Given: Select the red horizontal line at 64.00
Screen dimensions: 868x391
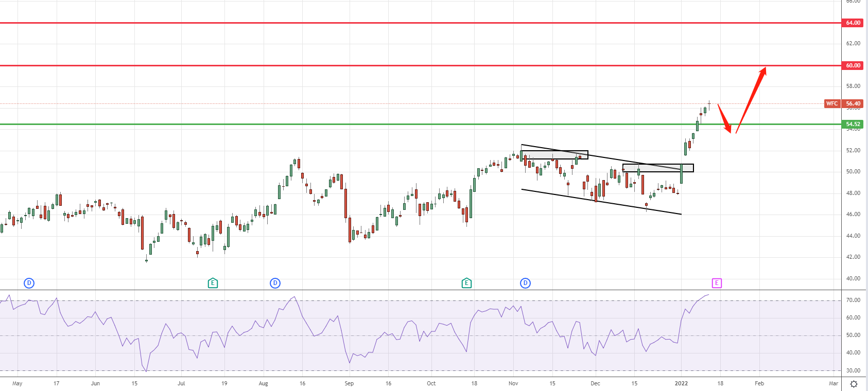Looking at the screenshot, I should [x=412, y=23].
